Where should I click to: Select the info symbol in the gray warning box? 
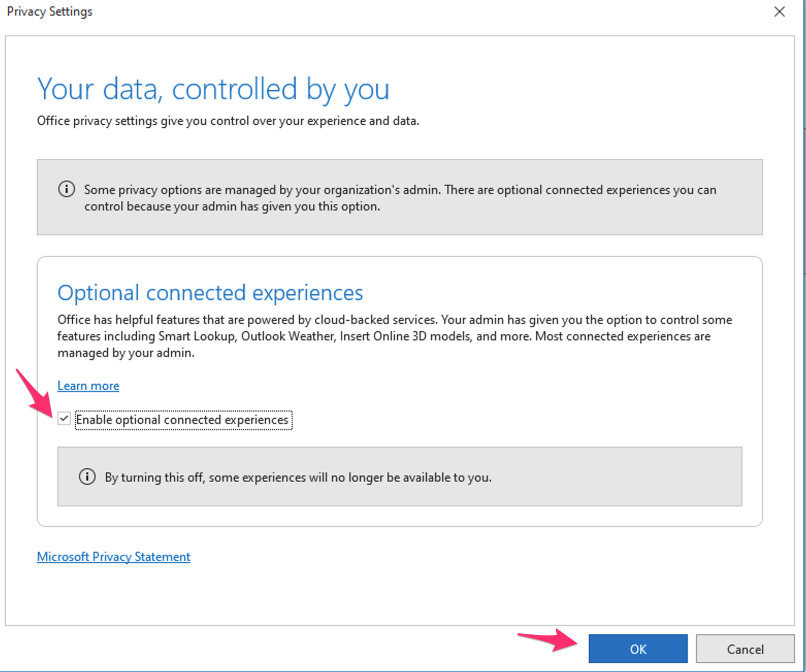87,477
